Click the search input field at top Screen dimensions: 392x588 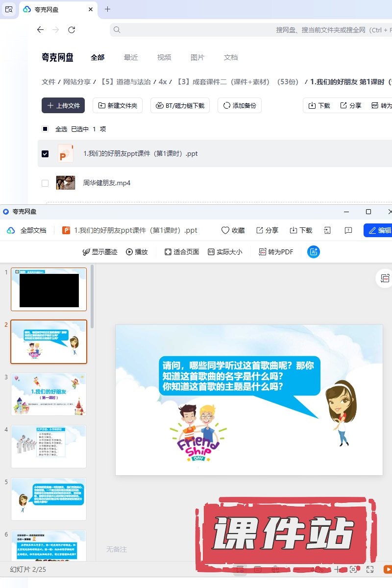[x=245, y=30]
